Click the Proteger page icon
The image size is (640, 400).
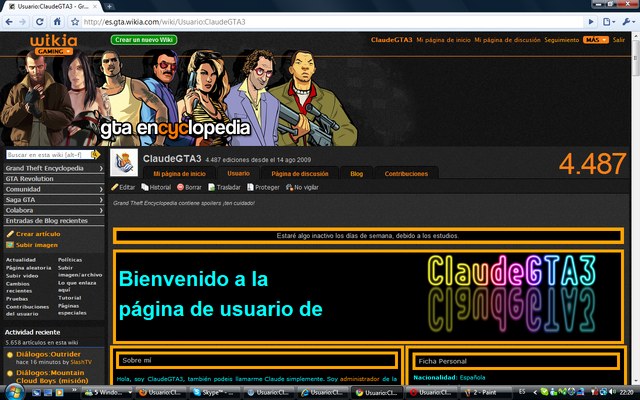pos(250,187)
